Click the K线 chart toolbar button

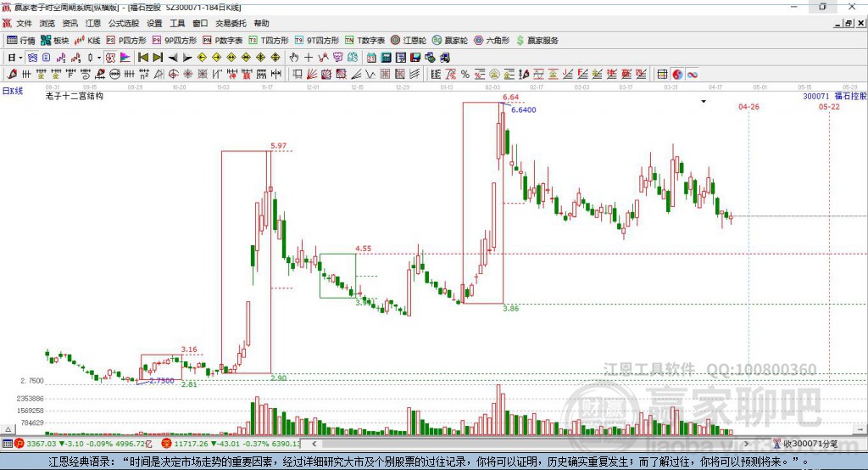pyautogui.click(x=88, y=40)
